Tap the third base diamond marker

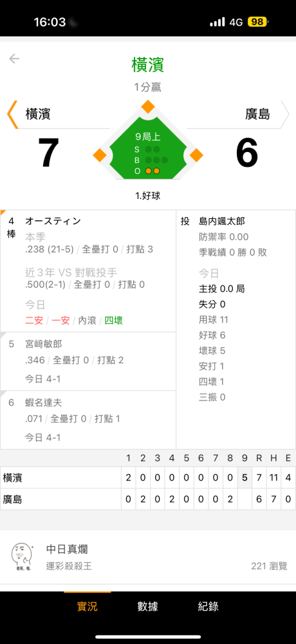pyautogui.click(x=100, y=156)
